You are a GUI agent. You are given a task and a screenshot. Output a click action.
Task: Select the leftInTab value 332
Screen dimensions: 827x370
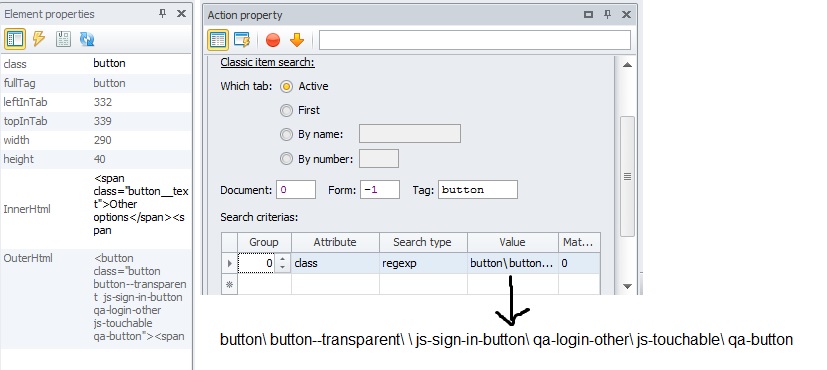tap(102, 102)
